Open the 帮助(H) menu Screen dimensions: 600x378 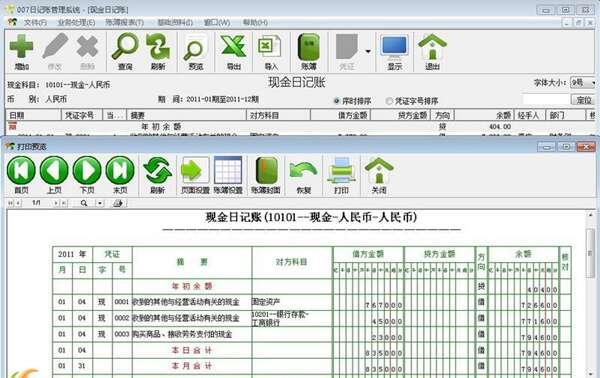(255, 23)
